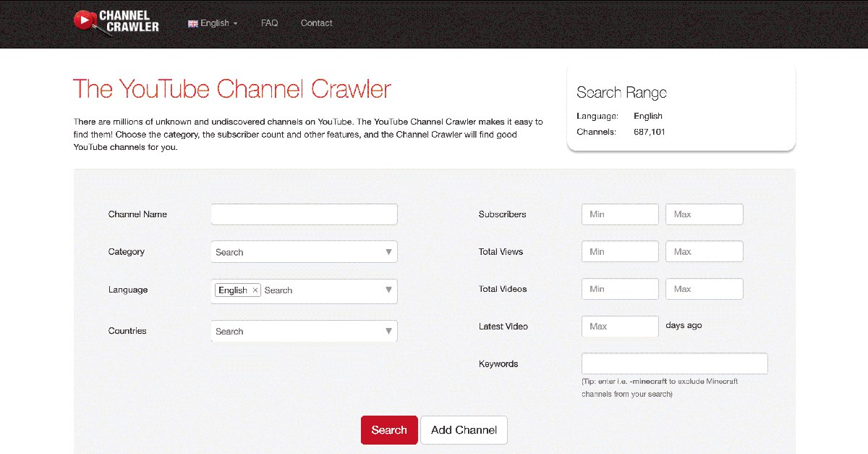Click the 'days ago' text
Viewport: 868px width, 454px height.
pyautogui.click(x=684, y=326)
